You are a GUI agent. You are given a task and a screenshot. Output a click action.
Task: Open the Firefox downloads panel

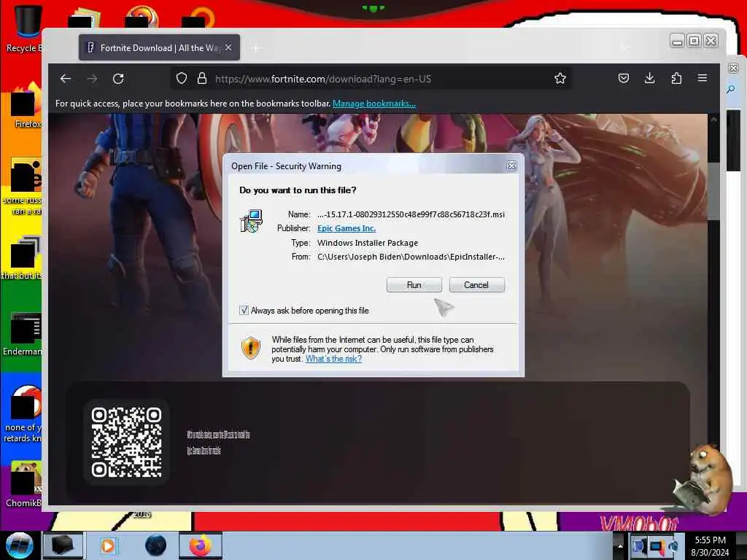click(650, 78)
